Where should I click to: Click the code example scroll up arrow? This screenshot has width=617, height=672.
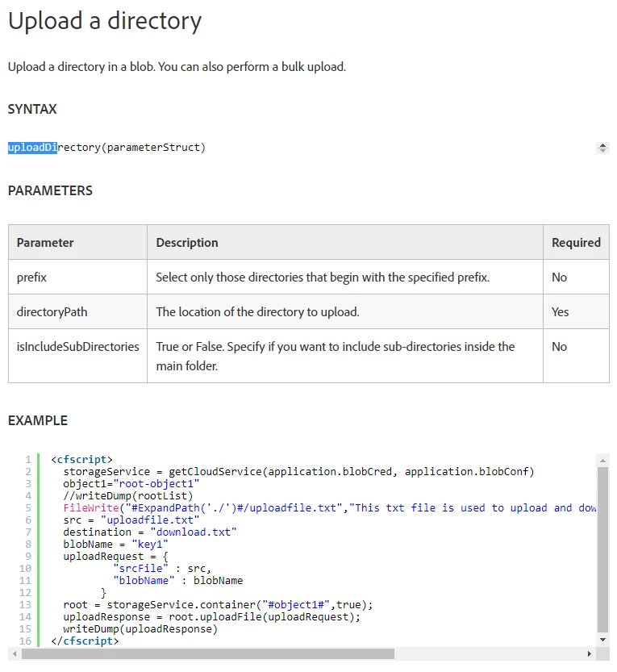click(602, 461)
